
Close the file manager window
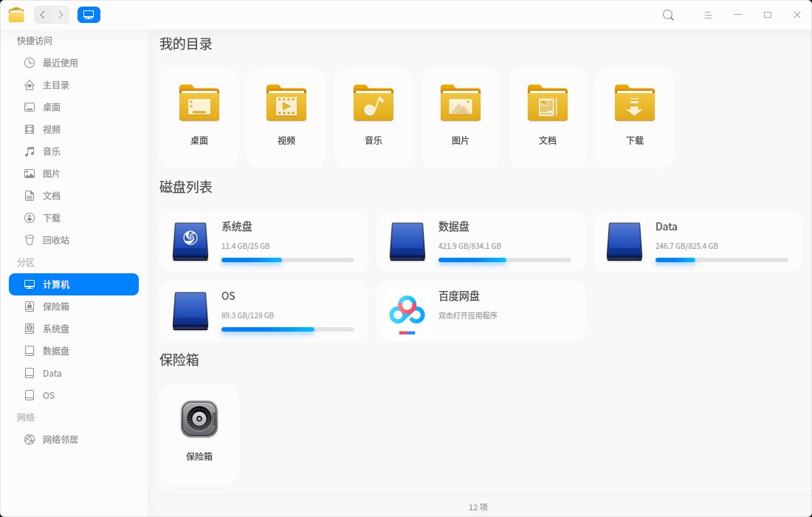tap(797, 15)
